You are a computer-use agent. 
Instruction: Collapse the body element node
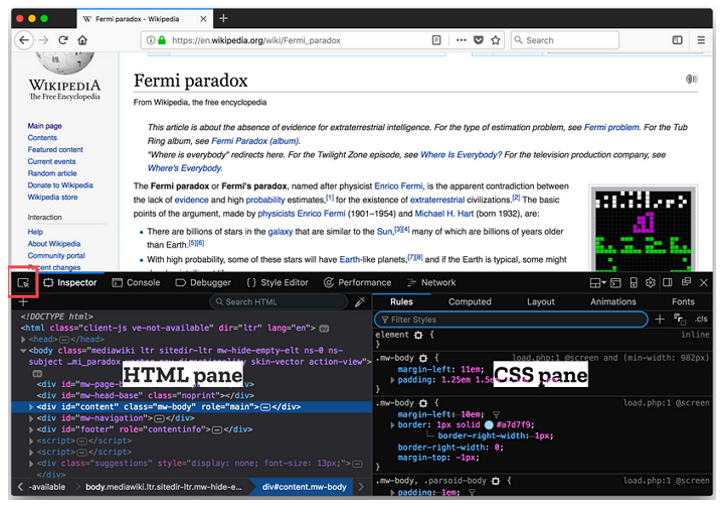click(23, 350)
